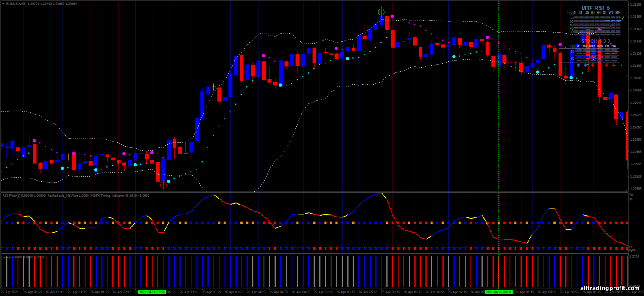This screenshot has height=296, width=644.
Task: Click the 26 Apr 06:35 time label
Action: click(x=413, y=292)
